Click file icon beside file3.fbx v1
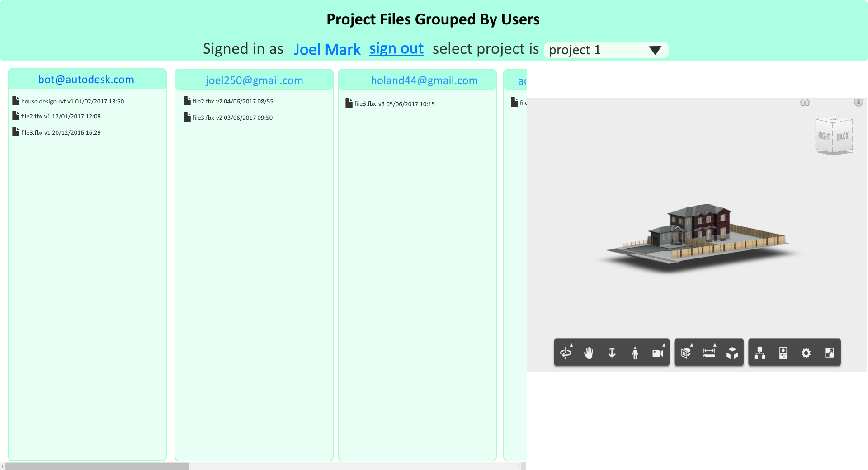868x470 pixels. (16, 132)
